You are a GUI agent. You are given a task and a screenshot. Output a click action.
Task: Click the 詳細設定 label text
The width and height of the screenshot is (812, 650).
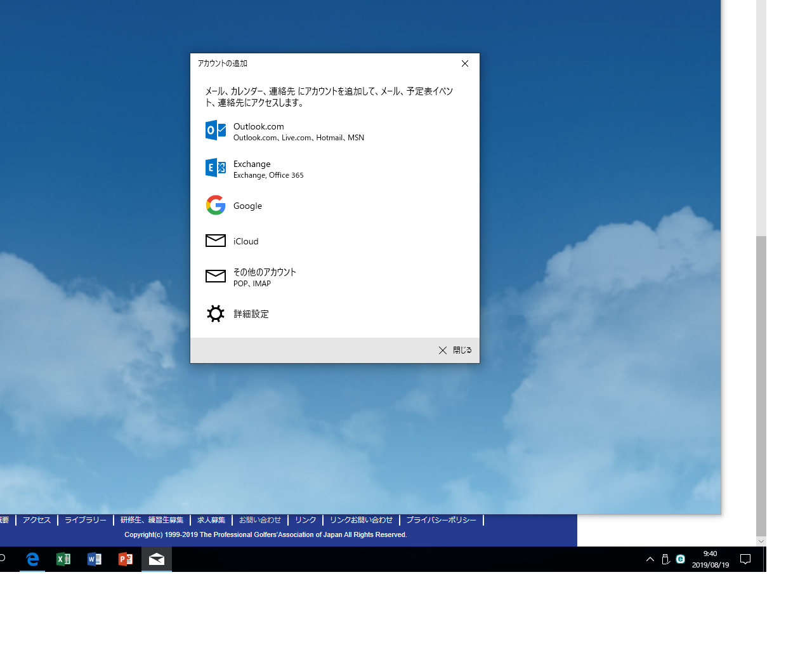coord(251,314)
